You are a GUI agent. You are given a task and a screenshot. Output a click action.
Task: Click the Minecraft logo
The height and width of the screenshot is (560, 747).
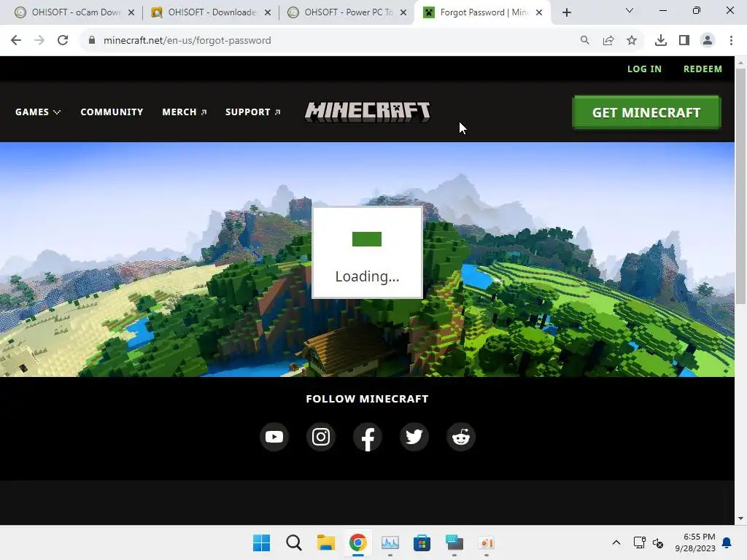[x=368, y=112]
